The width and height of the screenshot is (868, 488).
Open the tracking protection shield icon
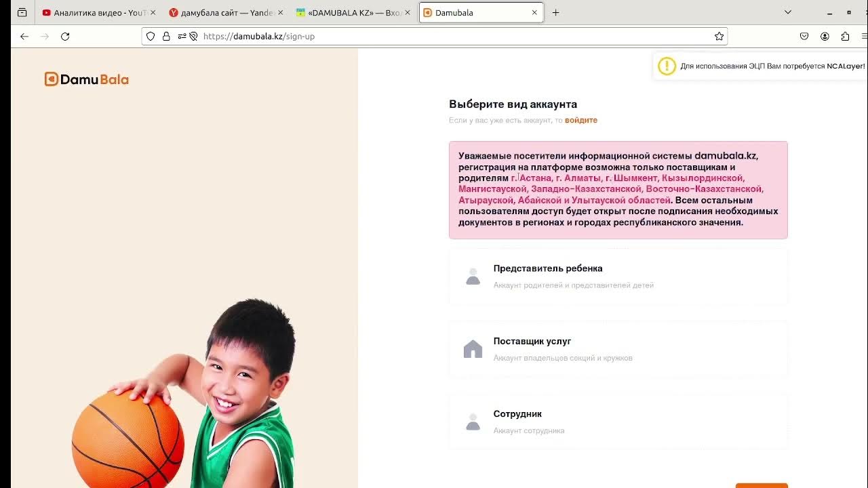151,37
